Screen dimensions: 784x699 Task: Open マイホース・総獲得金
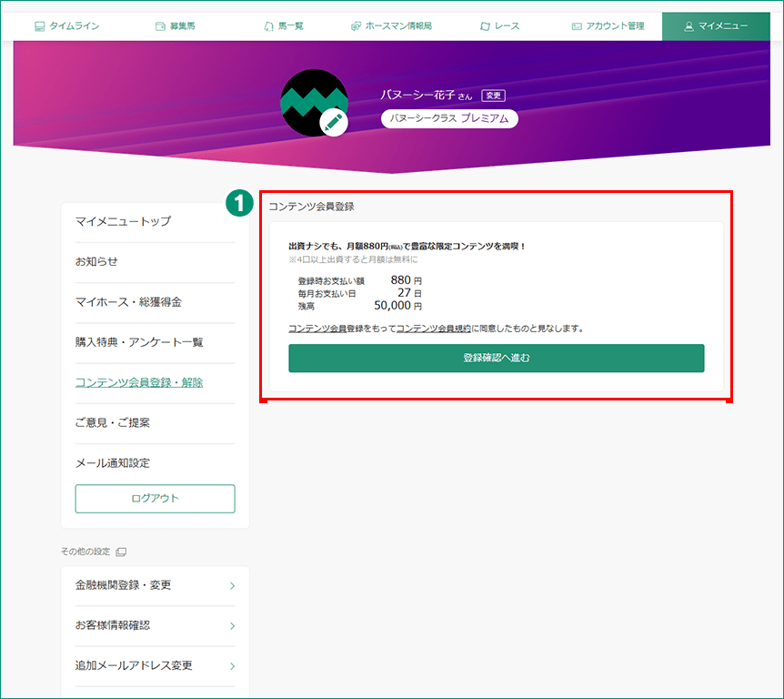[x=128, y=302]
